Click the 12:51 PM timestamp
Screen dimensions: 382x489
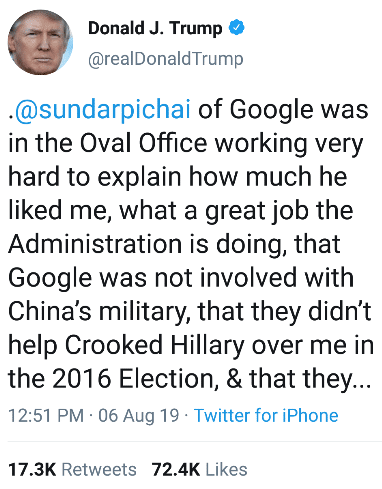(46, 415)
